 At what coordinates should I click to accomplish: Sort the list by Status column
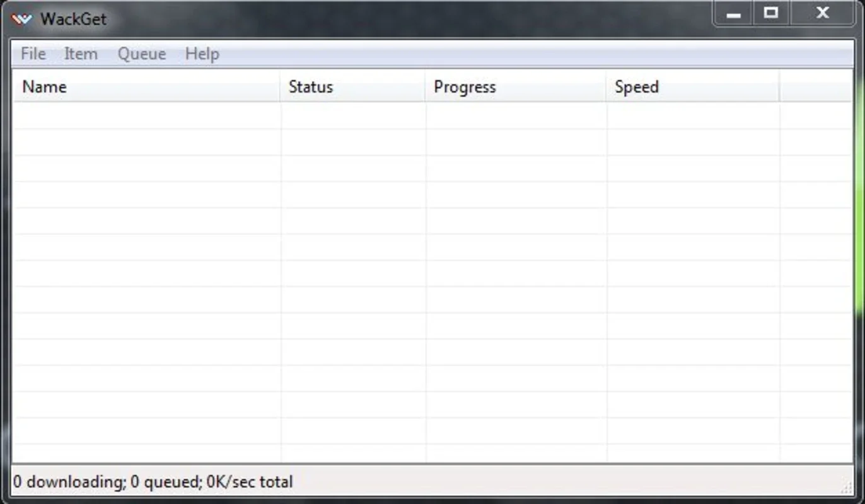(352, 86)
